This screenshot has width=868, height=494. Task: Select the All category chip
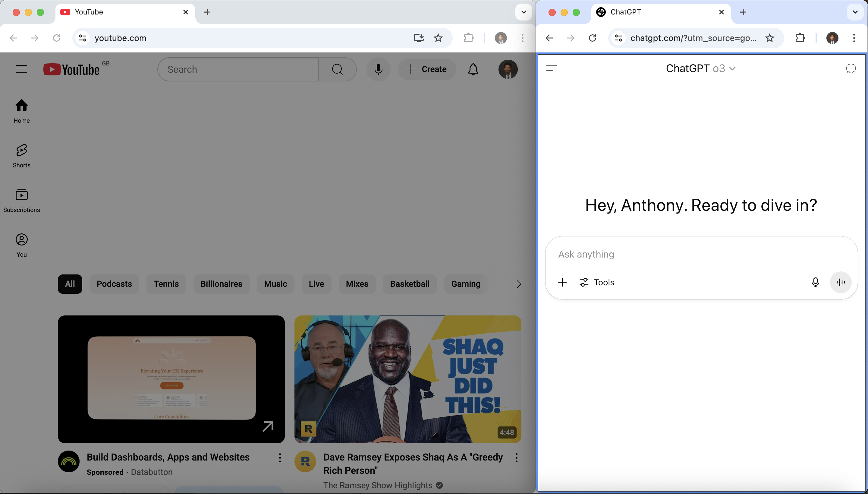[x=70, y=284]
